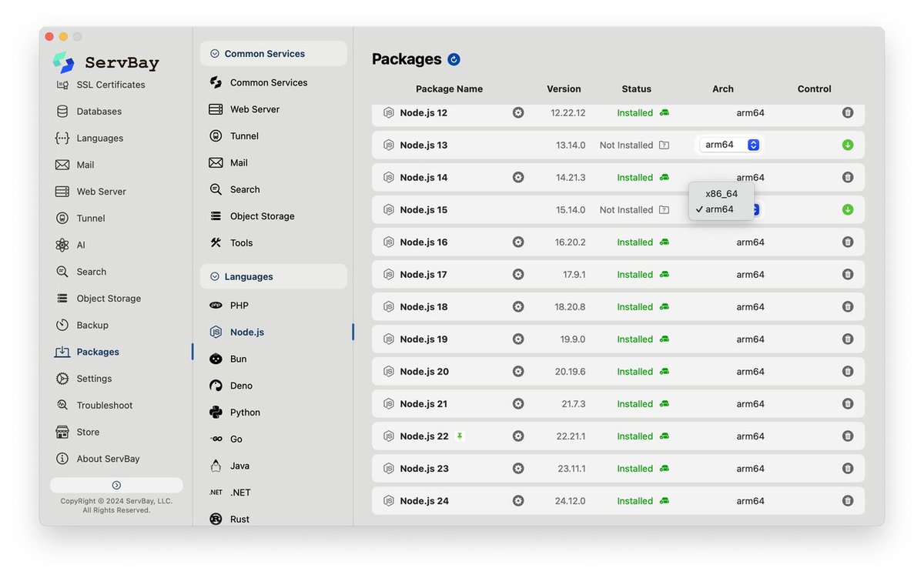This screenshot has height=578, width=924.
Task: Click the trash icon for Node.js 16
Action: [848, 242]
